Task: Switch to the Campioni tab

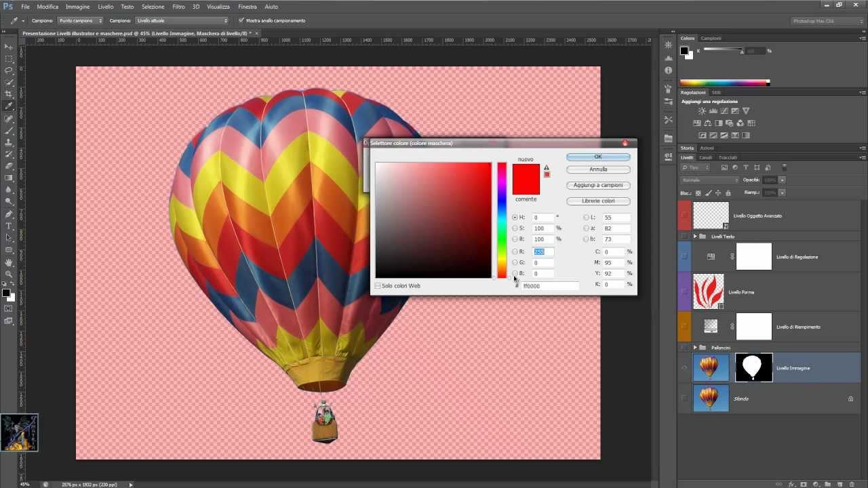Action: pyautogui.click(x=711, y=39)
